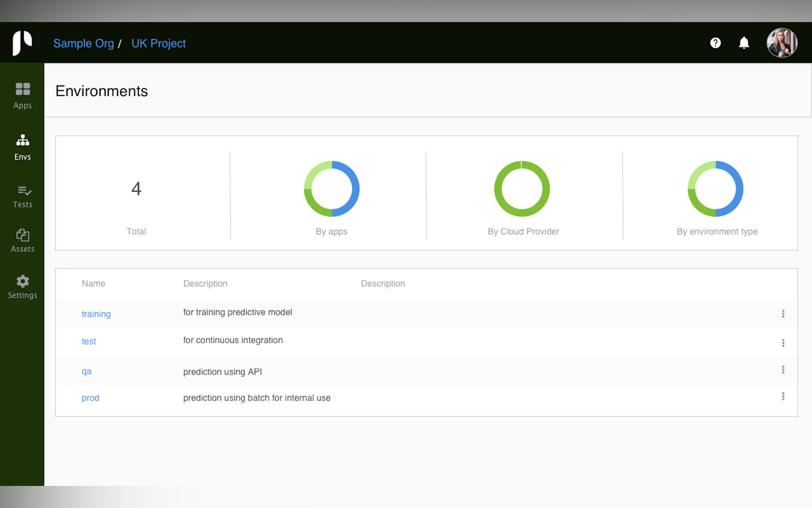Open Tests section in sidebar
The image size is (812, 508).
point(22,197)
